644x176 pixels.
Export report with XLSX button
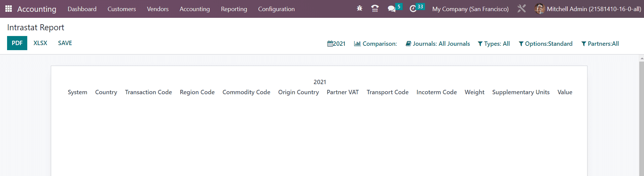[40, 43]
